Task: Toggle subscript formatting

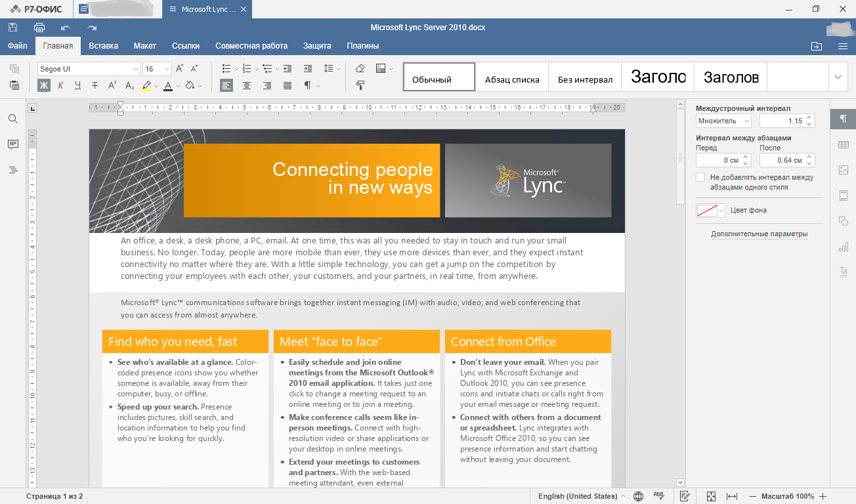Action: click(129, 85)
